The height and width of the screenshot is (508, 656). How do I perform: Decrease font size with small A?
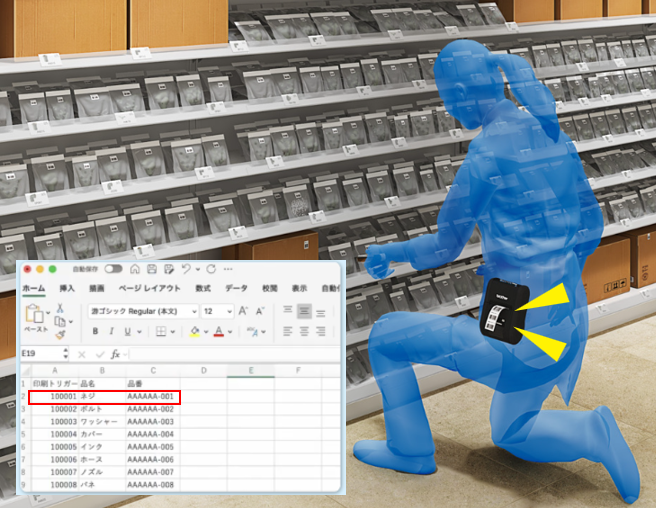(x=260, y=311)
